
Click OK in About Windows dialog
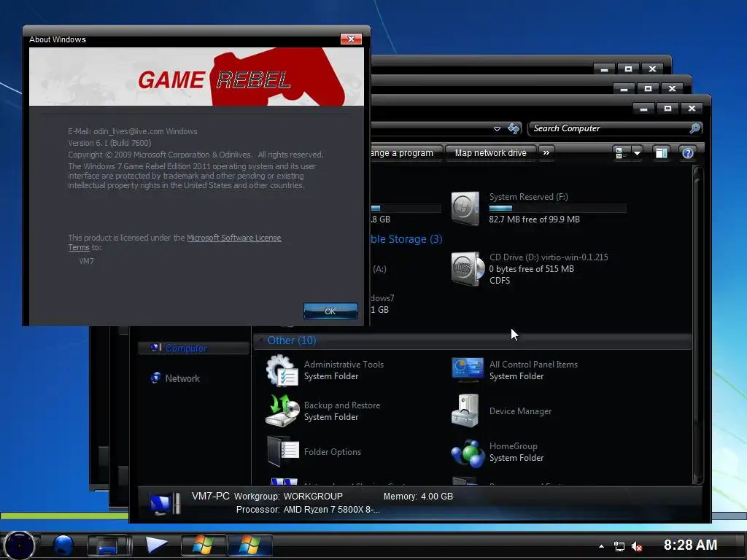click(330, 311)
